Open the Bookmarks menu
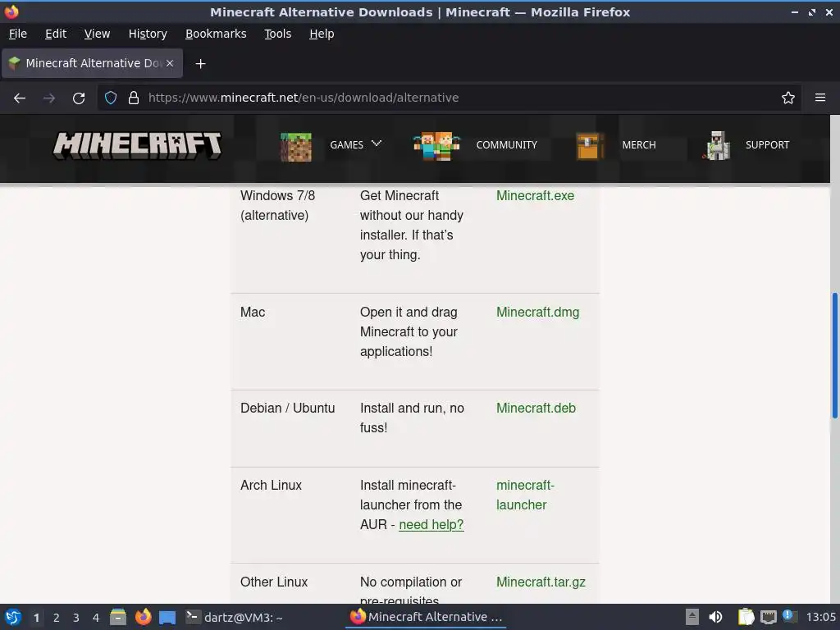The width and height of the screenshot is (840, 630). [x=216, y=34]
